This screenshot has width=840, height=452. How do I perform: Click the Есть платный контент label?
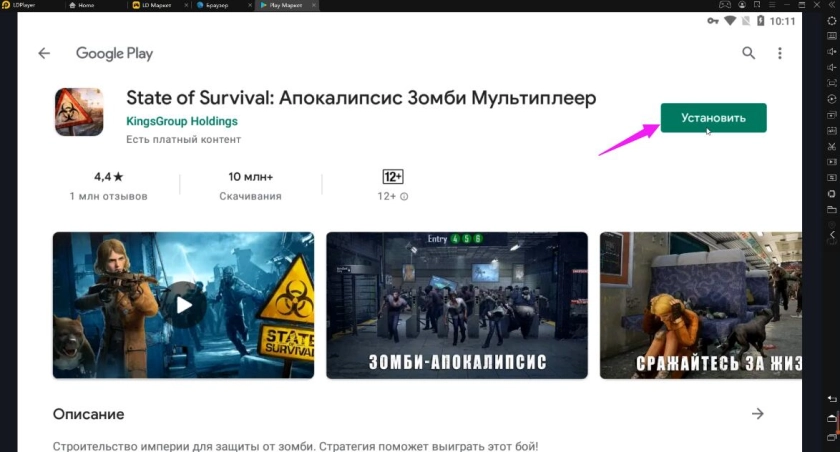[x=183, y=139]
